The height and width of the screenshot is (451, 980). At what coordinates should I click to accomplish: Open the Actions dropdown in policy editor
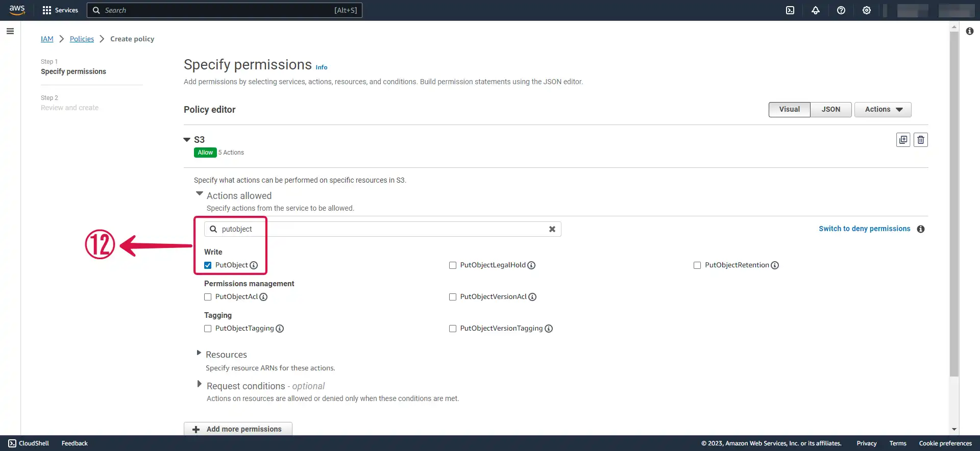click(883, 110)
